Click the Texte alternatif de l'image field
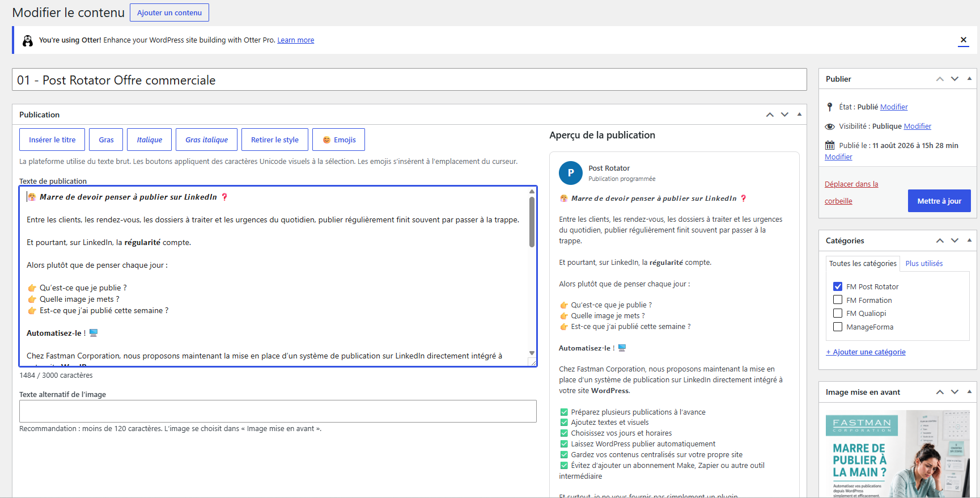This screenshot has height=498, width=980. 278,411
